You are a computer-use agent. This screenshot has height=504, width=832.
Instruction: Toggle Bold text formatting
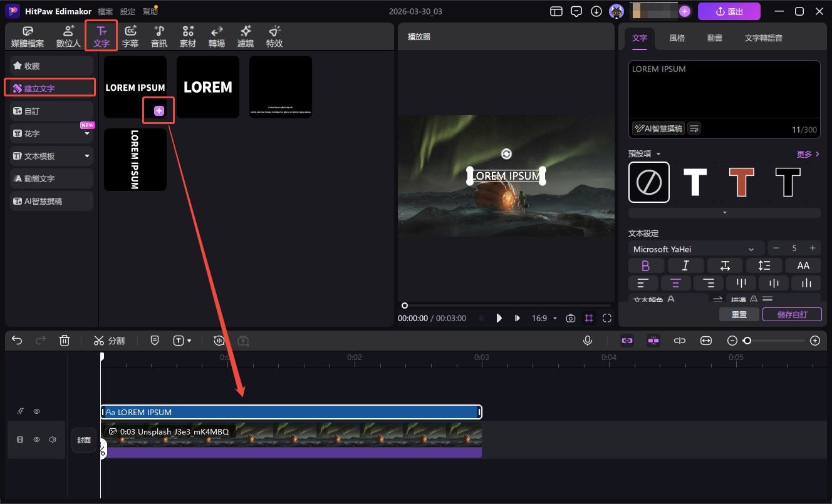pyautogui.click(x=645, y=265)
